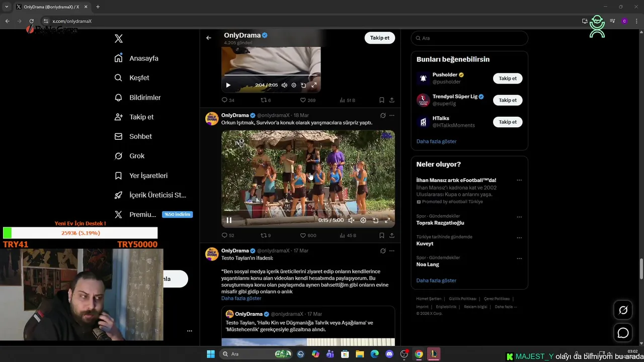Click Grok icon on Testo Taylan post
Screen dimensions: 644x362
[383, 251]
